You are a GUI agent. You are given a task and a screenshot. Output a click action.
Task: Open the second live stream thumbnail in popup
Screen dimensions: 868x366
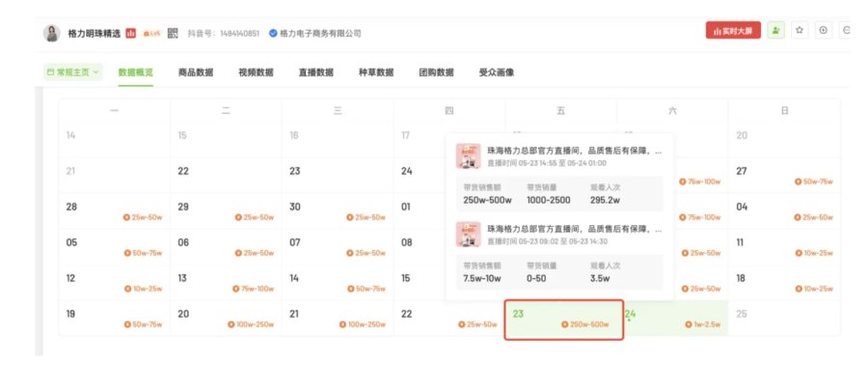(468, 234)
